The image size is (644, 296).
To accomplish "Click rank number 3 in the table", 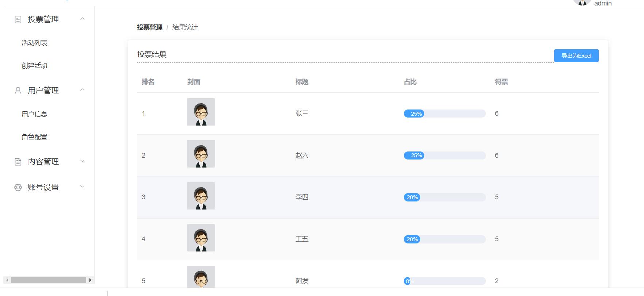I will 143,197.
